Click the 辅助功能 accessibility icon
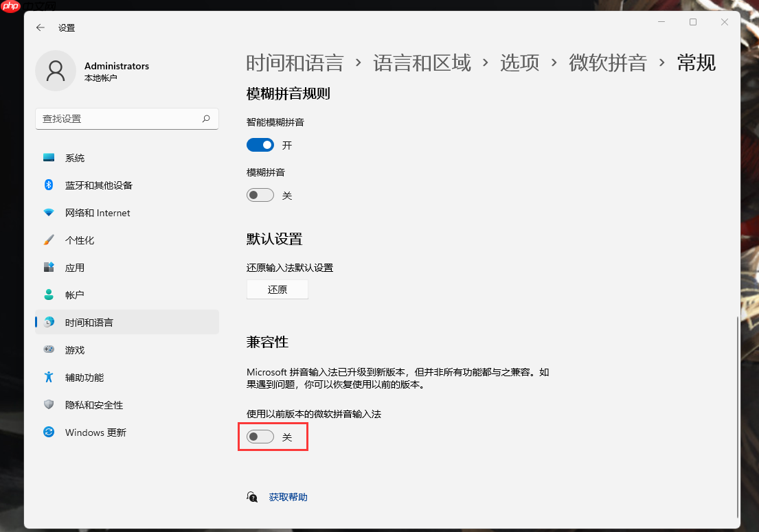This screenshot has height=532, width=759. [49, 377]
